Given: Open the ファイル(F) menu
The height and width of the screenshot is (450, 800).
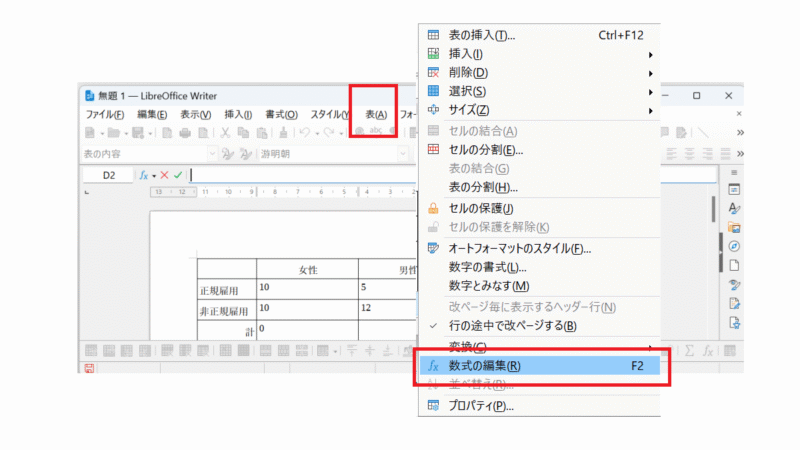Looking at the screenshot, I should click(105, 114).
